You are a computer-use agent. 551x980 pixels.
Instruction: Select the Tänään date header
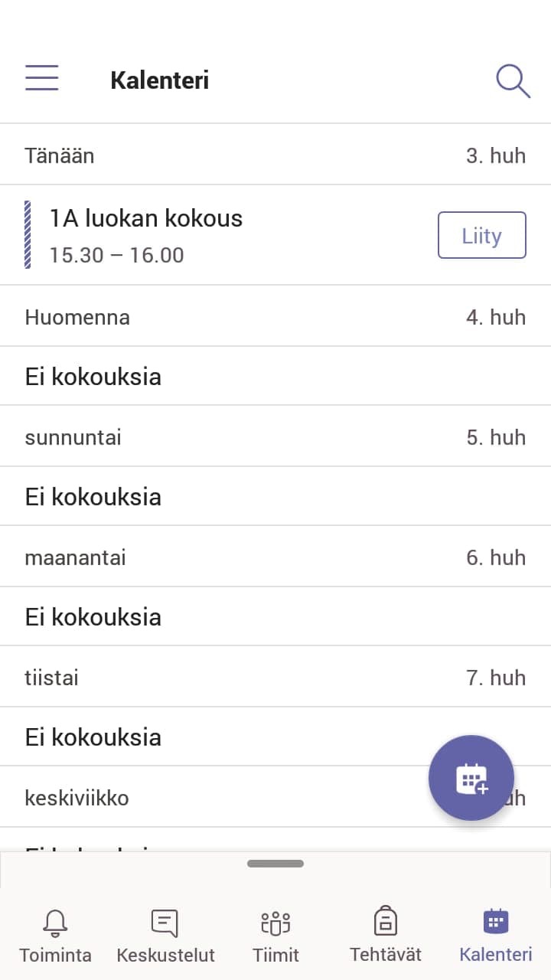point(60,155)
